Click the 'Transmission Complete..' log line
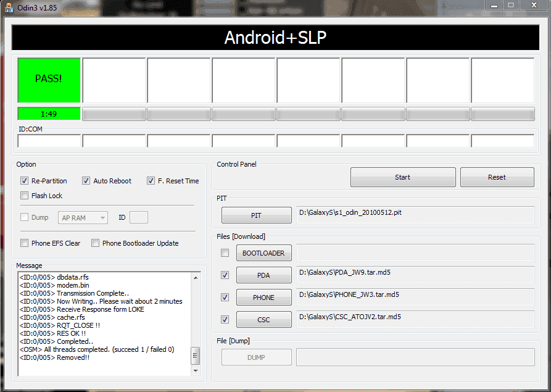551x392 pixels. [x=74, y=293]
